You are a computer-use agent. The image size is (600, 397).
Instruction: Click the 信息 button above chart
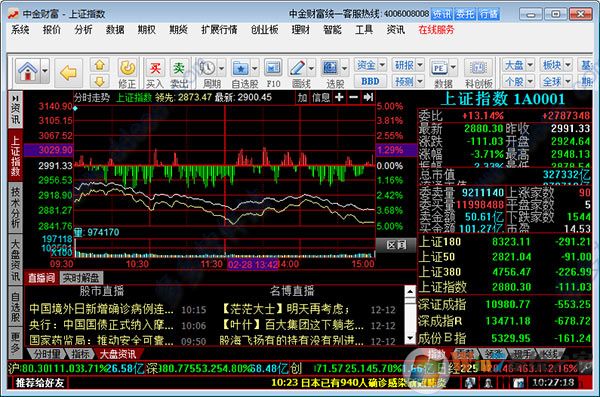(321, 98)
